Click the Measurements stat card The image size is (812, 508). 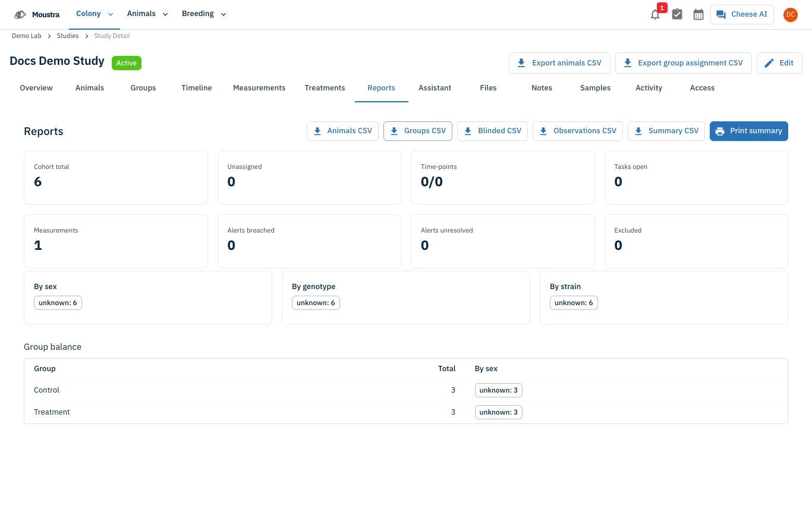pyautogui.click(x=116, y=241)
